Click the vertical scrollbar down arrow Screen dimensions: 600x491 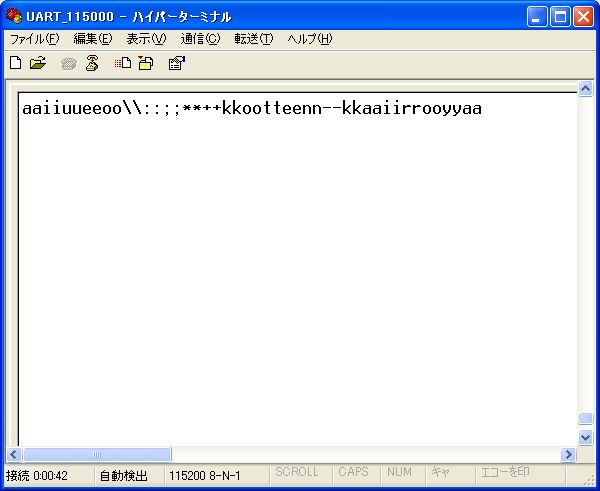(585, 437)
